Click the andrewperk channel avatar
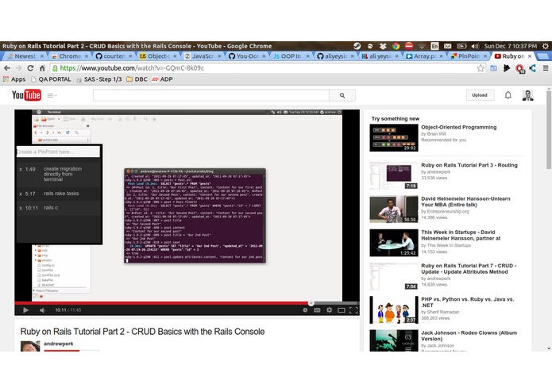Viewport: 552px width, 392px height. [x=30, y=346]
